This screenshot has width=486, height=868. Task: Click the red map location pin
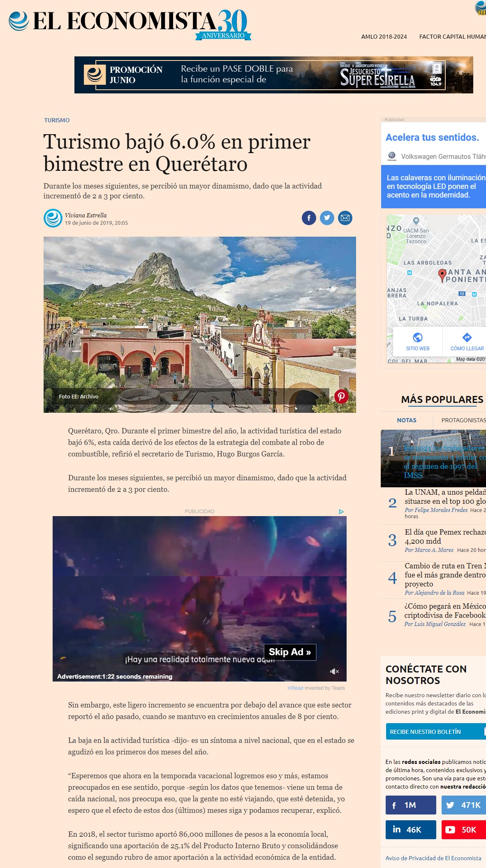pyautogui.click(x=442, y=275)
